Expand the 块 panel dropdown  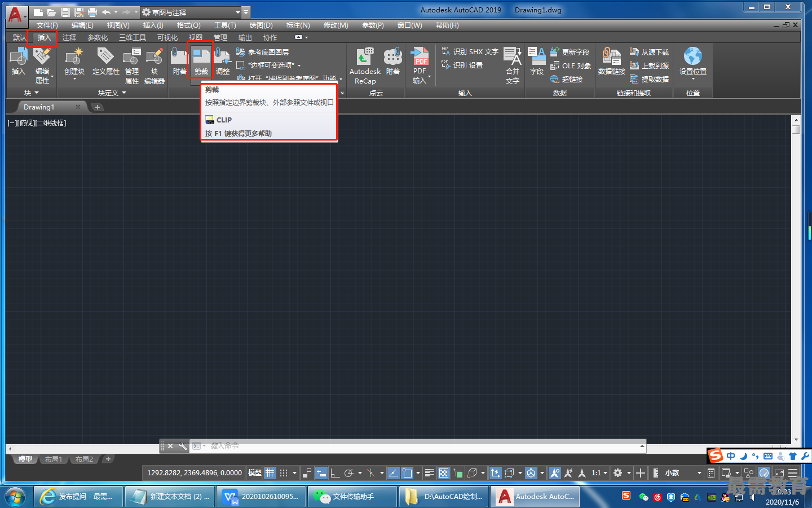32,93
